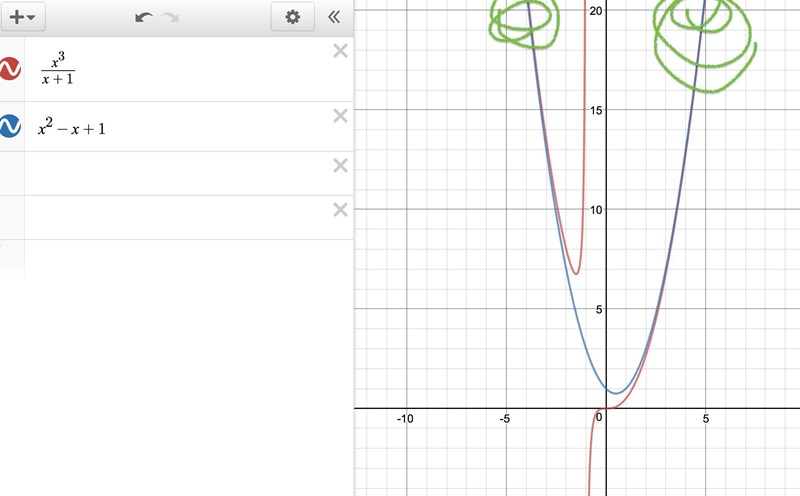Click the left green scribble on graph
Image resolution: width=800 pixels, height=496 pixels.
[x=524, y=20]
